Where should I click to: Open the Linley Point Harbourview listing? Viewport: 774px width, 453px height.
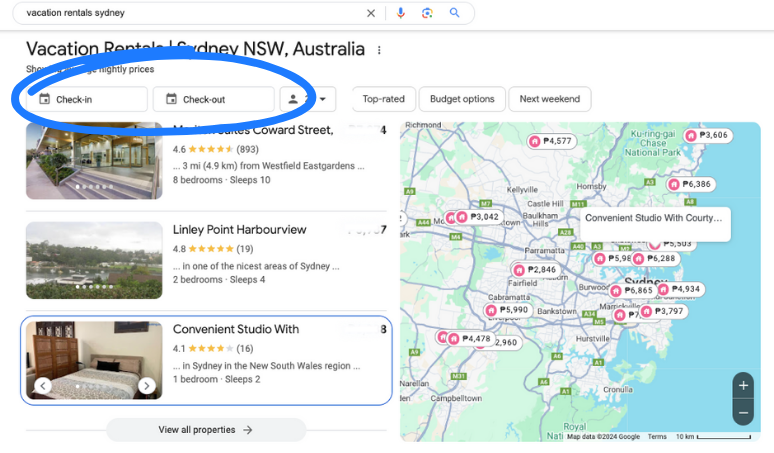click(x=239, y=230)
